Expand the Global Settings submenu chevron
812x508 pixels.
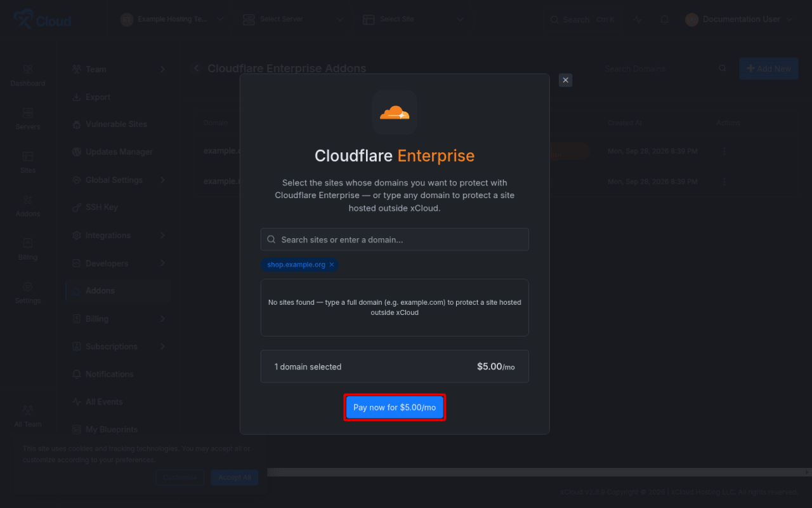coord(162,180)
